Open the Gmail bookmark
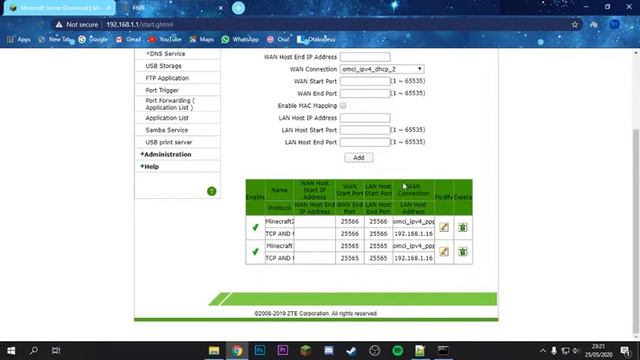This screenshot has width=640, height=360. tap(128, 39)
